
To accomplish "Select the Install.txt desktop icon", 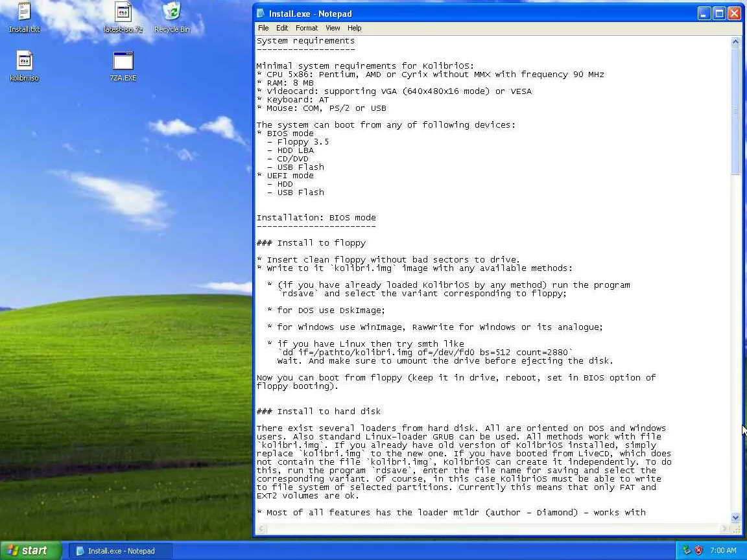I will (24, 17).
